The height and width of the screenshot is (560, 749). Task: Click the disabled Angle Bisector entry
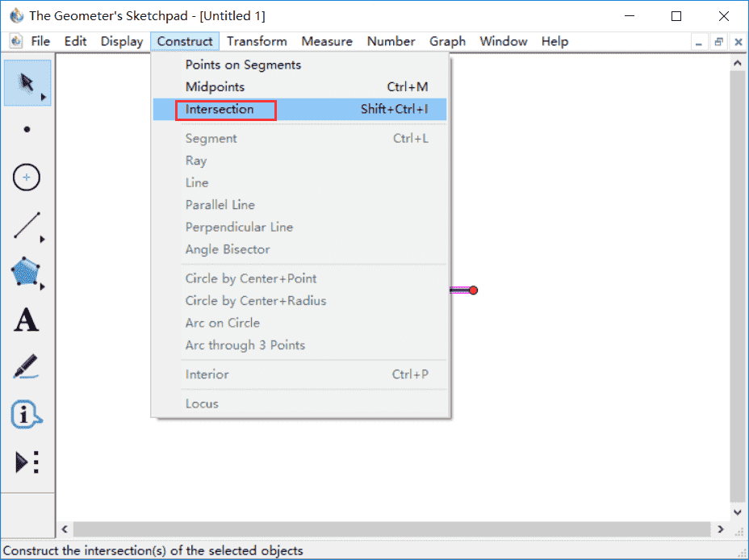click(300, 249)
